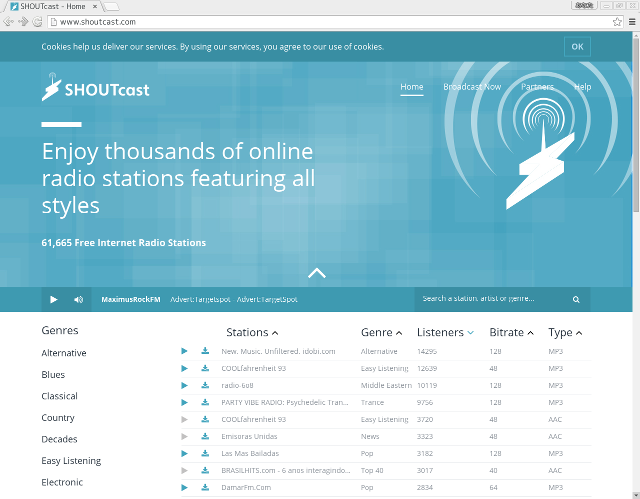Select the Decades genre

click(59, 439)
